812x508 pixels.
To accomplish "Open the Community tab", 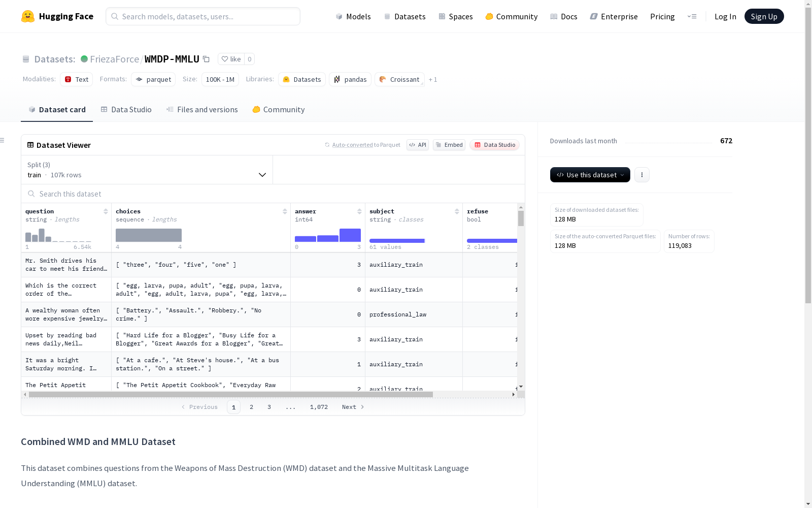I will click(279, 110).
